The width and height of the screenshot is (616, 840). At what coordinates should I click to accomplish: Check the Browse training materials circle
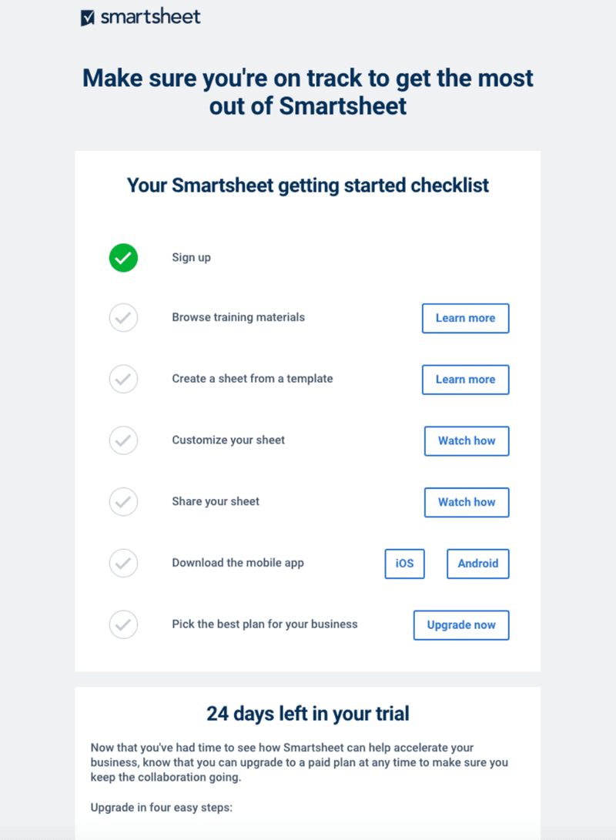[x=123, y=317]
